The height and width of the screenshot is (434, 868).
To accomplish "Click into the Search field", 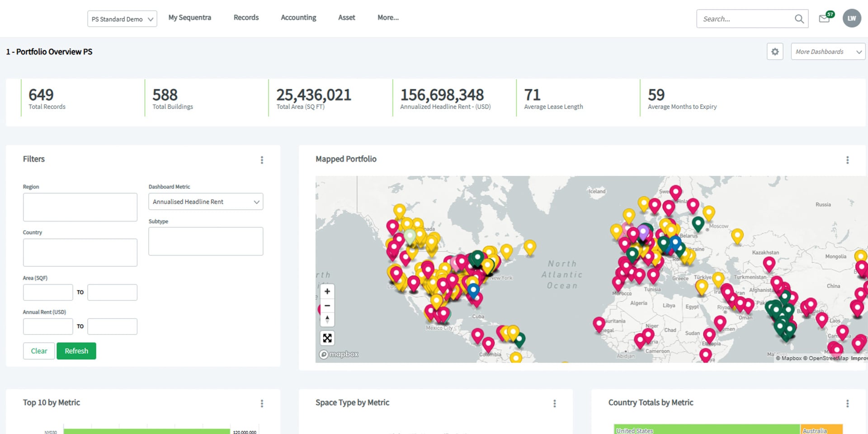I will click(x=746, y=19).
